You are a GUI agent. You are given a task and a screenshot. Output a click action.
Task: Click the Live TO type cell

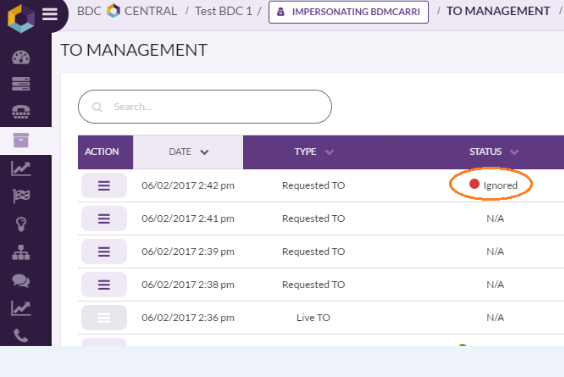pos(313,318)
